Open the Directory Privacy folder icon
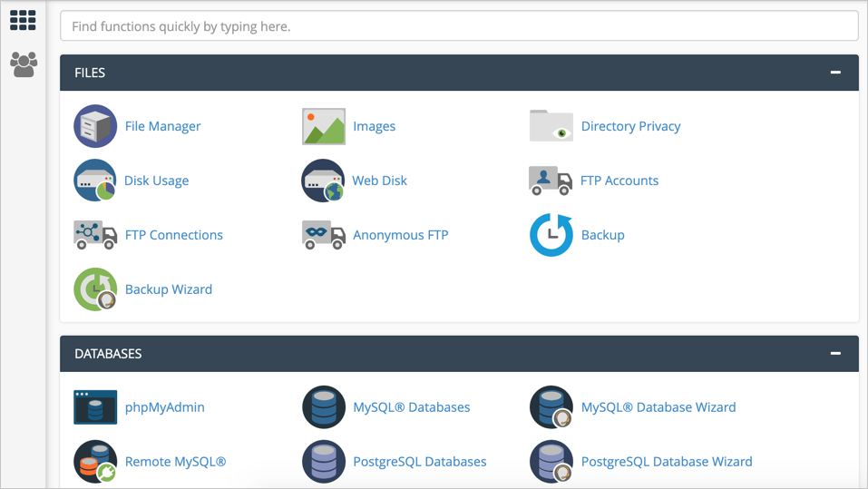The width and height of the screenshot is (868, 489). click(551, 126)
